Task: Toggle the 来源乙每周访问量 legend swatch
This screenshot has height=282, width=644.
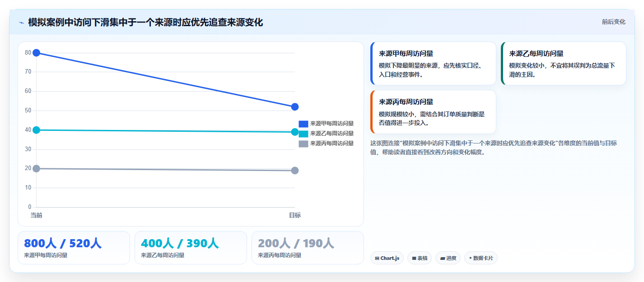Action: coord(303,134)
